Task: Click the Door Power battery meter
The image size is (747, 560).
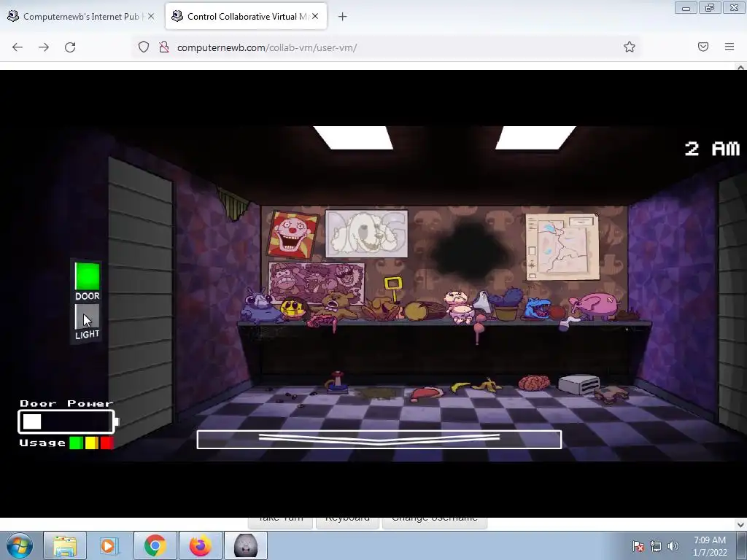Action: click(68, 421)
